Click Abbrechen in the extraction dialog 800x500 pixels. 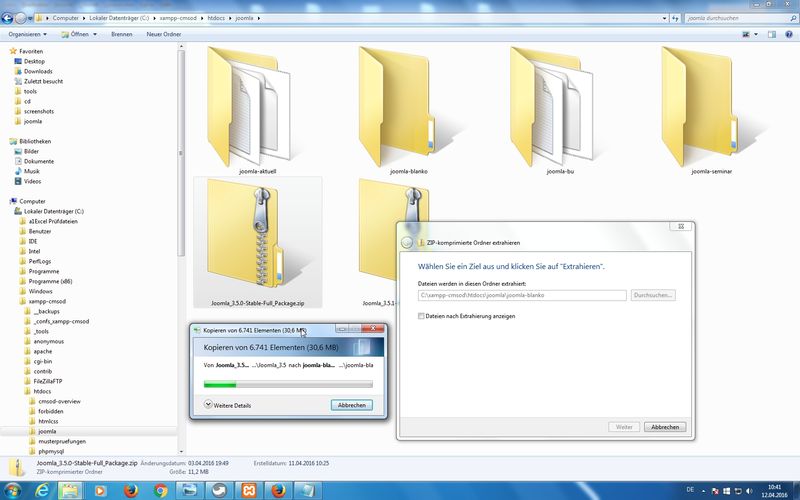(665, 427)
